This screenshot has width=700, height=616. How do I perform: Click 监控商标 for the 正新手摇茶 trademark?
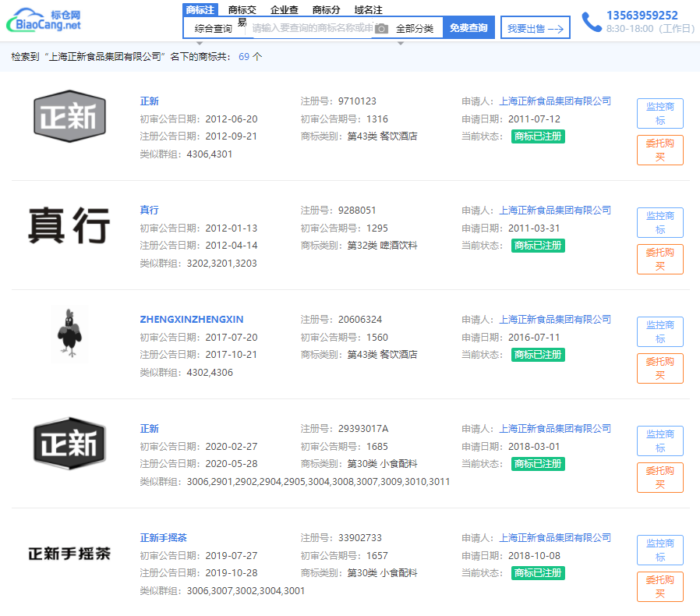tap(659, 550)
